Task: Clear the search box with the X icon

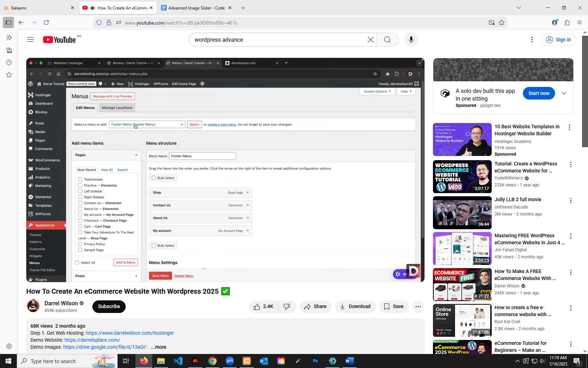Action: point(371,40)
